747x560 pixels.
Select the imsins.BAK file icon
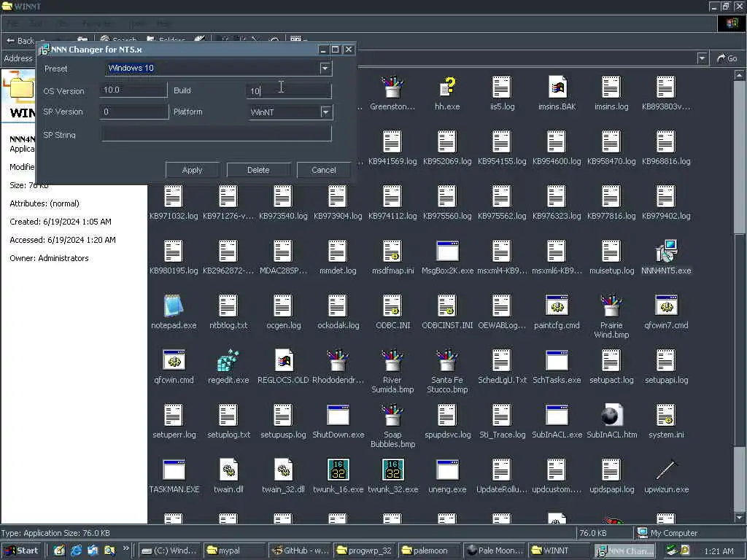point(557,87)
